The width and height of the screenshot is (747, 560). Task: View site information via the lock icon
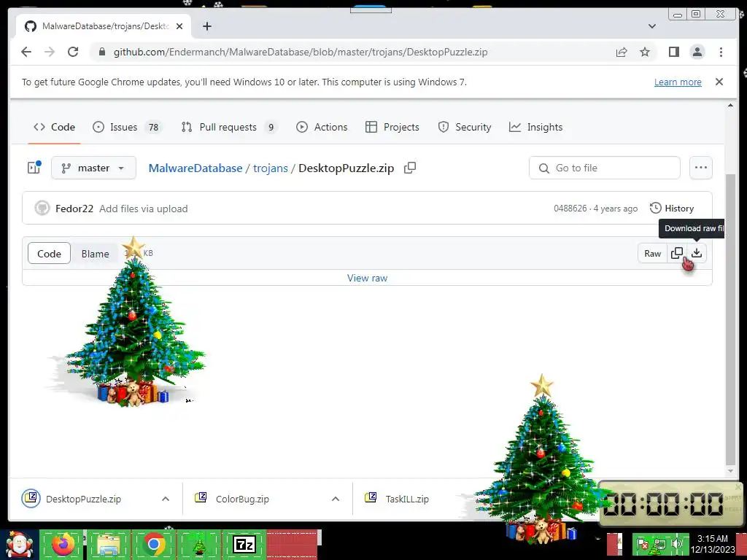pyautogui.click(x=101, y=52)
